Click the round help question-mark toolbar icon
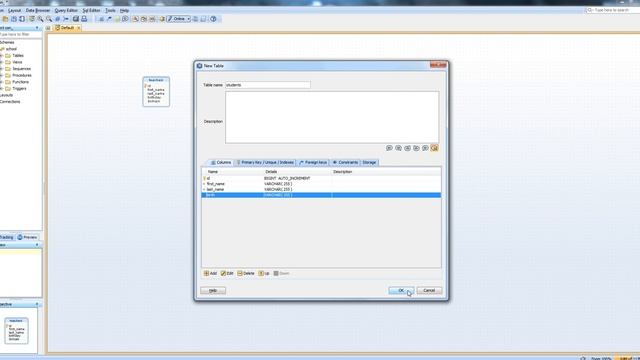This screenshot has width=640, height=360. coord(213,19)
